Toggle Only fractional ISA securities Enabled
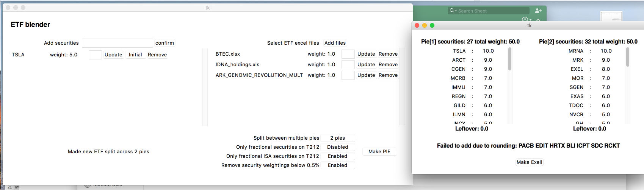The image size is (644, 190). click(x=338, y=156)
